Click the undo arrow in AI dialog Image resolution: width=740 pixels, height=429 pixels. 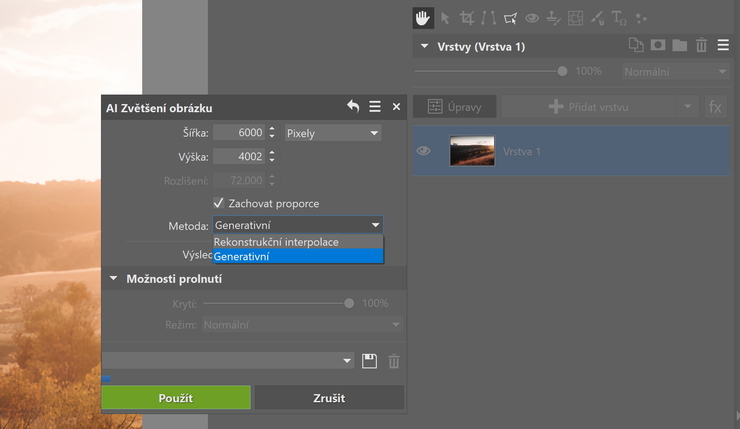(x=353, y=107)
